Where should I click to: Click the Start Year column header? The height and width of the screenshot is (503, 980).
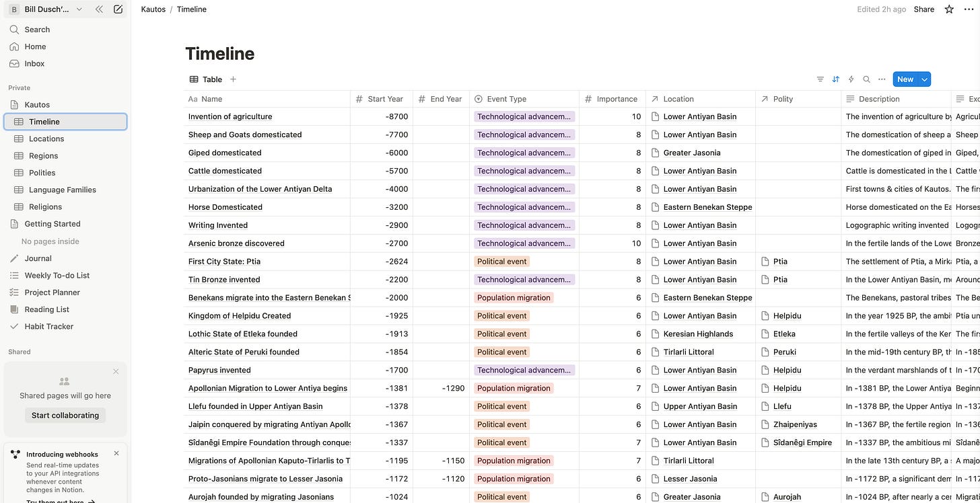pyautogui.click(x=382, y=99)
